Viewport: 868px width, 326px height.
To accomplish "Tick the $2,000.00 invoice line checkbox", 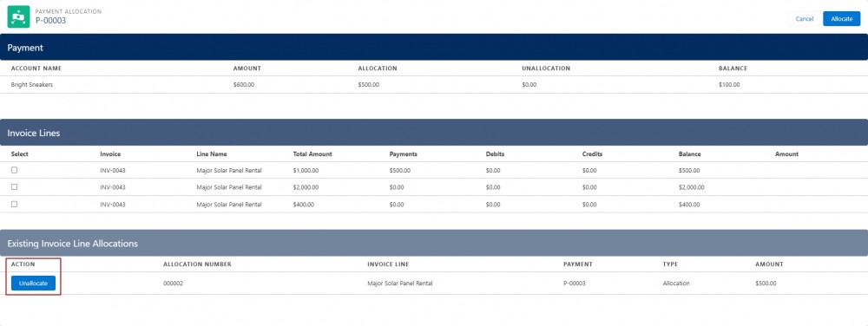I will pos(15,186).
